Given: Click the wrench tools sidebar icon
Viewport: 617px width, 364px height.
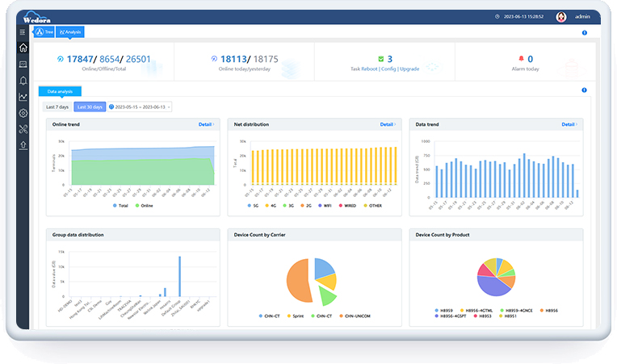Looking at the screenshot, I should pyautogui.click(x=23, y=129).
